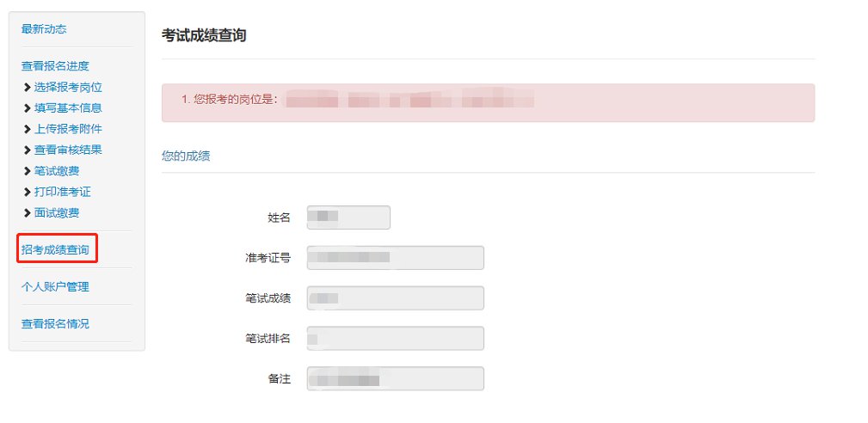This screenshot has width=868, height=423.
Task: Click chevron icon beside 选择报考岗位
Action: 28,87
